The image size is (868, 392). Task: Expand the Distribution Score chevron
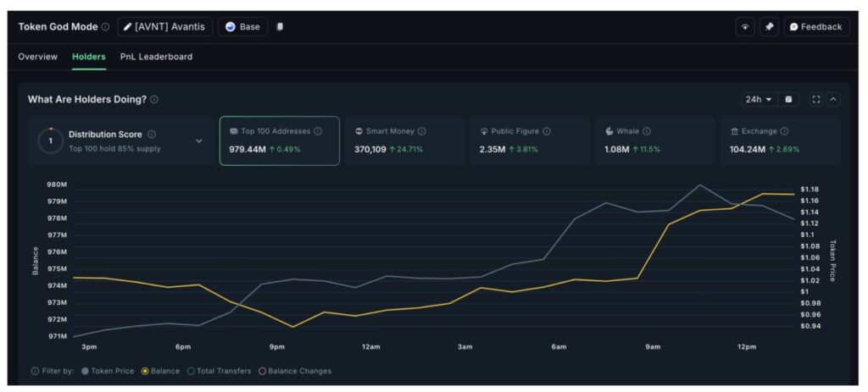[x=199, y=141]
